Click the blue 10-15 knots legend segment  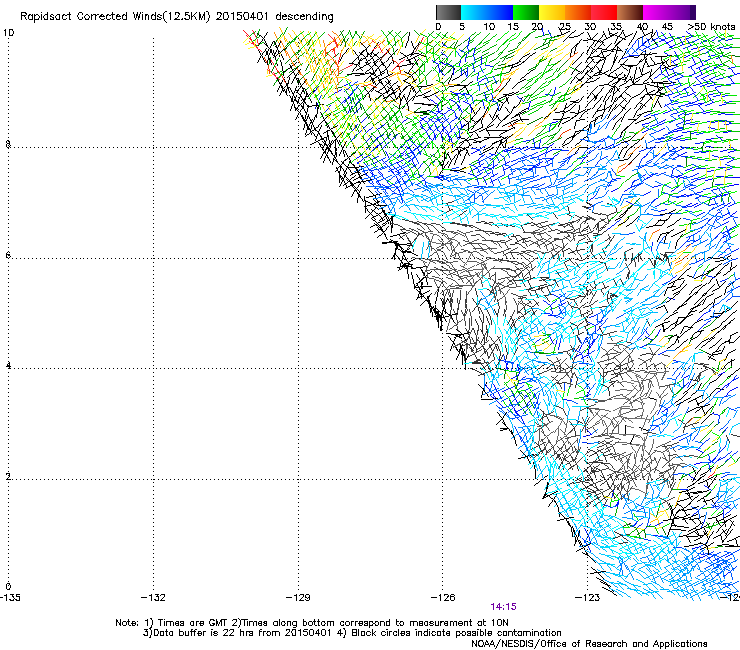pos(500,12)
